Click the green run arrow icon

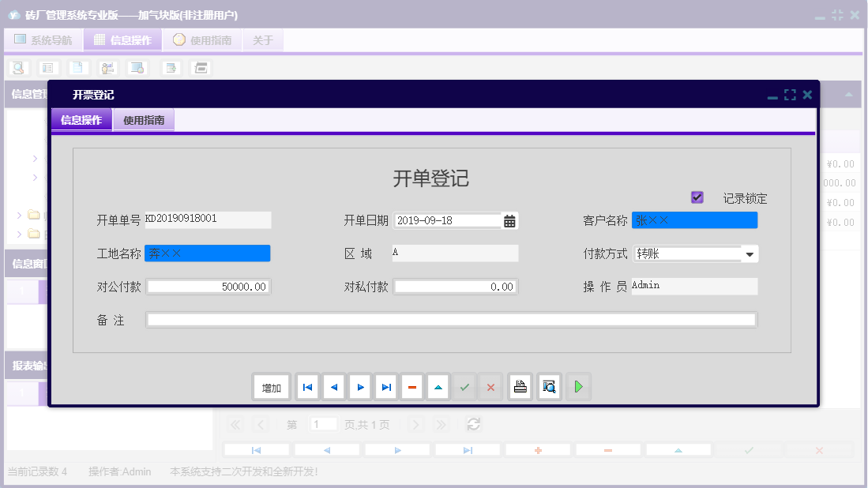click(578, 386)
